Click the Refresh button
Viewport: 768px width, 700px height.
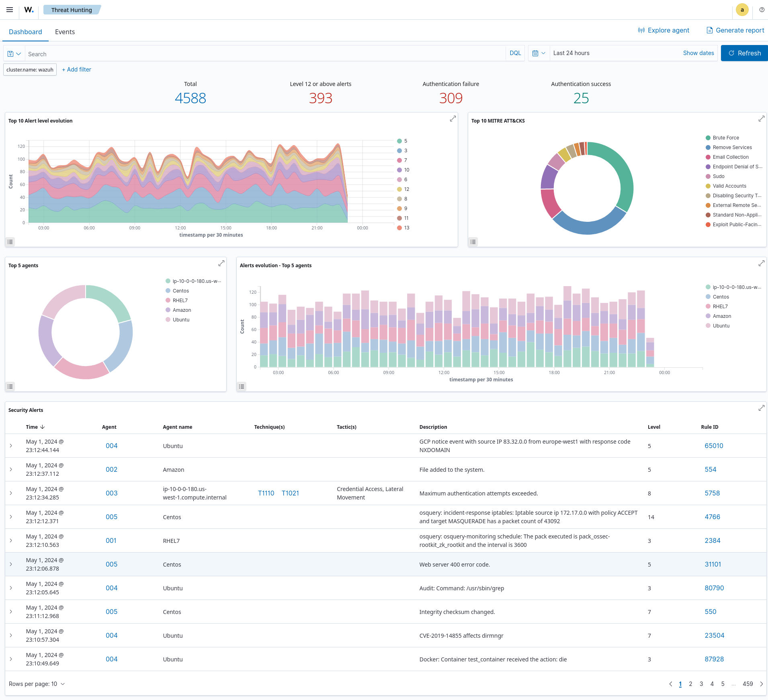744,53
